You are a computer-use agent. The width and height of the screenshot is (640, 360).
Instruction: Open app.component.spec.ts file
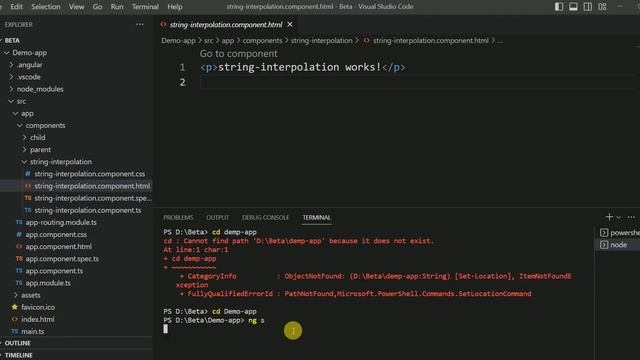pyautogui.click(x=57, y=259)
